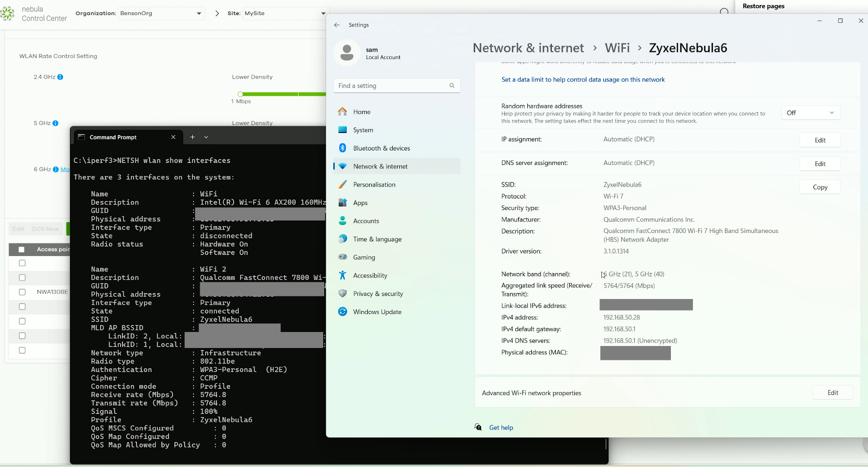Click the Bluetooth icon in Settings sidebar
The image size is (868, 467).
[x=342, y=148]
